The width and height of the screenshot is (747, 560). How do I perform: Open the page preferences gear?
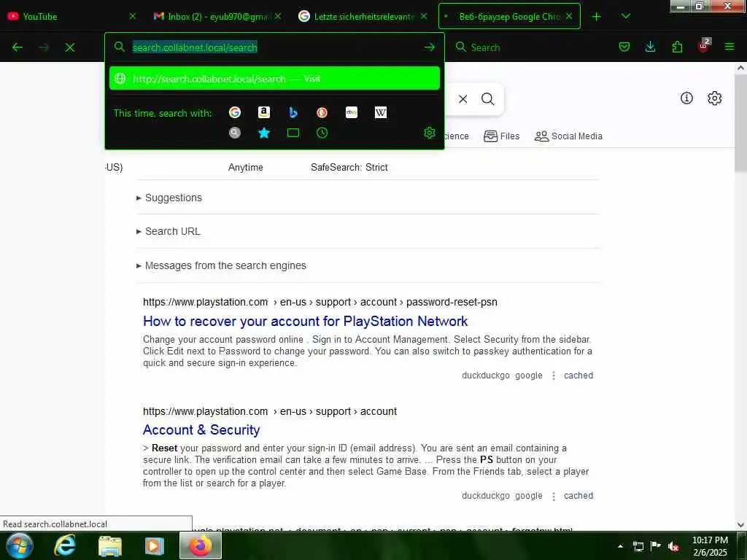[714, 98]
